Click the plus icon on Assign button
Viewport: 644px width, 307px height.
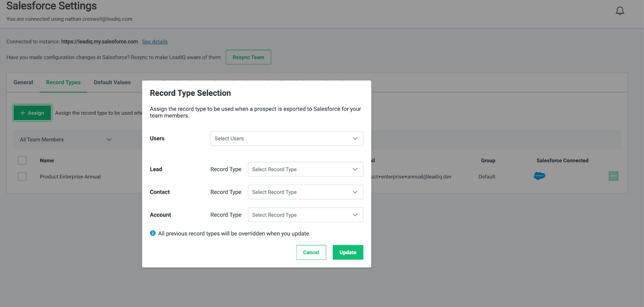point(23,113)
